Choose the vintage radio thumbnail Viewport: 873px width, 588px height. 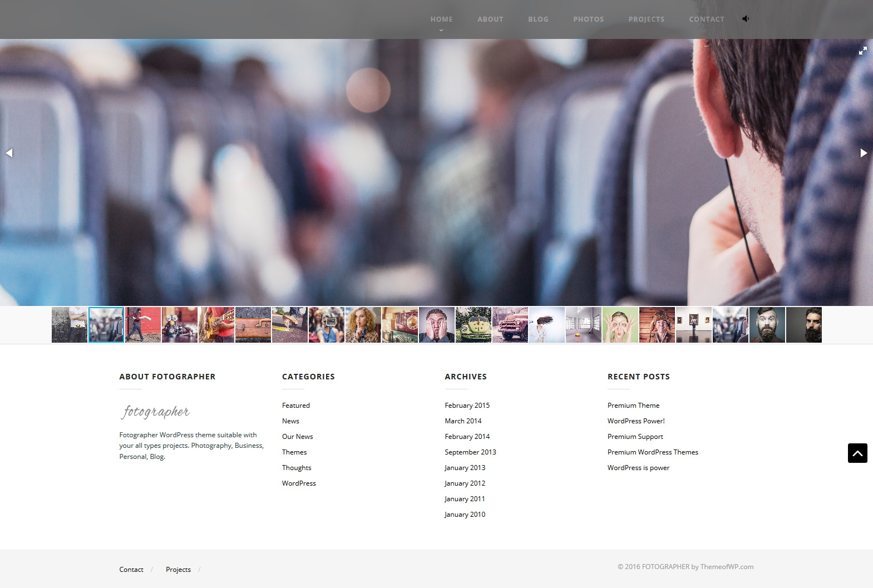pos(400,325)
